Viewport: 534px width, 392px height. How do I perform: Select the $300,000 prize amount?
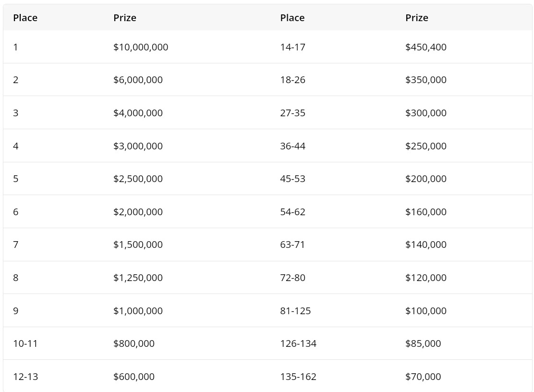click(x=425, y=113)
